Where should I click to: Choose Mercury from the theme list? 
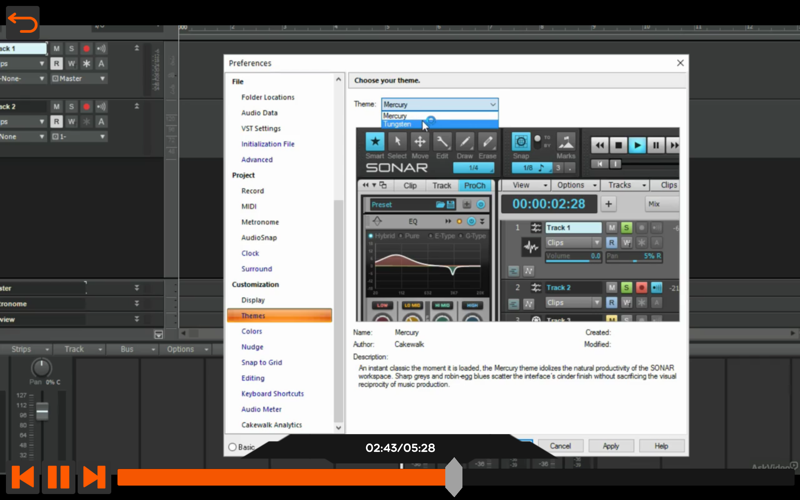point(439,116)
